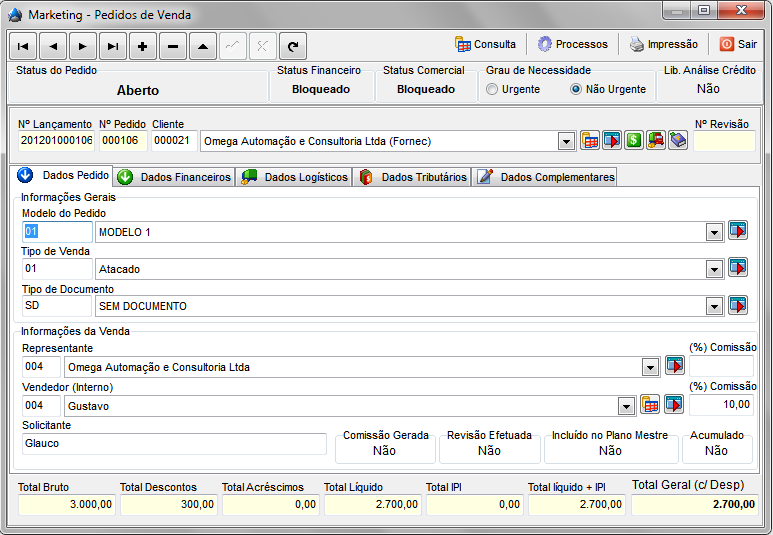The width and height of the screenshot is (773, 535).
Task: Delete the record with the minus button
Action: tap(173, 46)
